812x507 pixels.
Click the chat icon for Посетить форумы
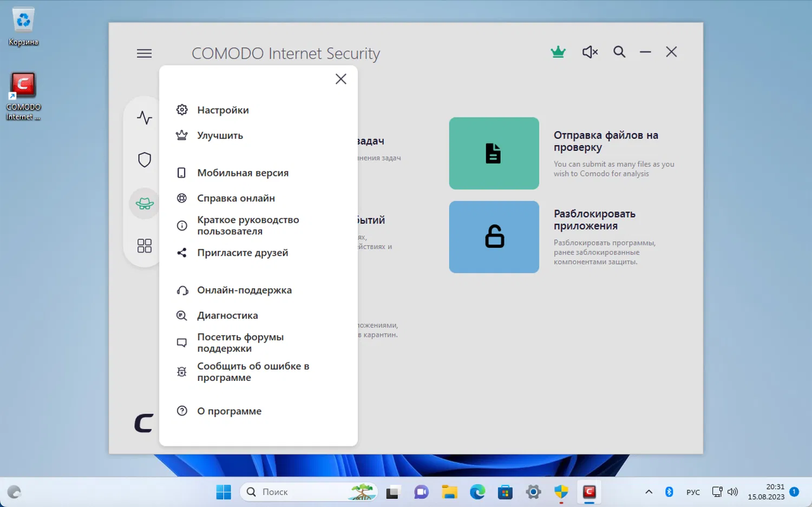click(x=182, y=343)
